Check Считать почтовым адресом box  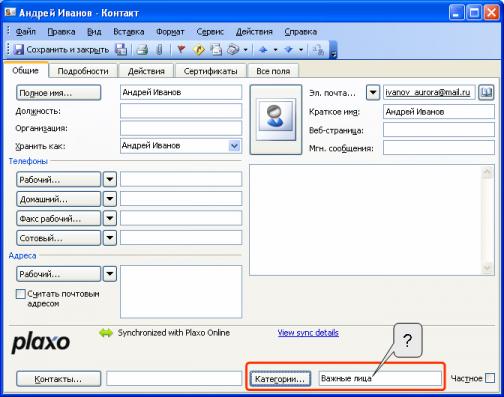coord(21,294)
